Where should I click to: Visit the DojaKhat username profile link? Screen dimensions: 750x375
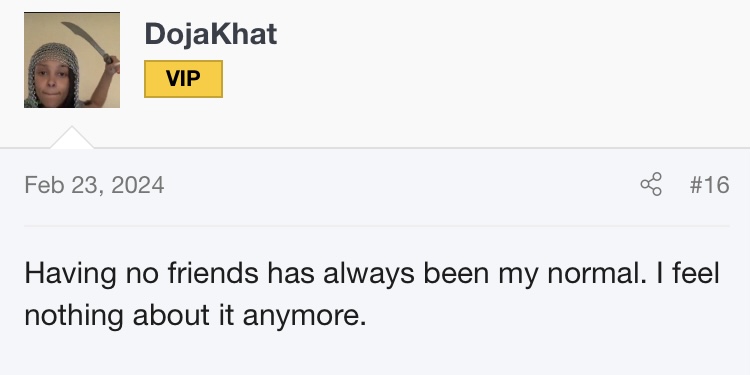pos(210,34)
